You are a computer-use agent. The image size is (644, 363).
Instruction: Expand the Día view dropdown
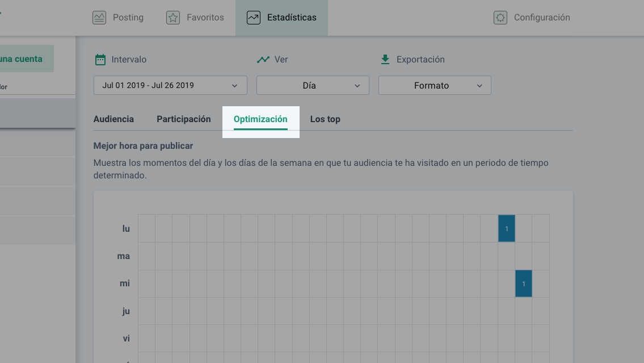313,85
